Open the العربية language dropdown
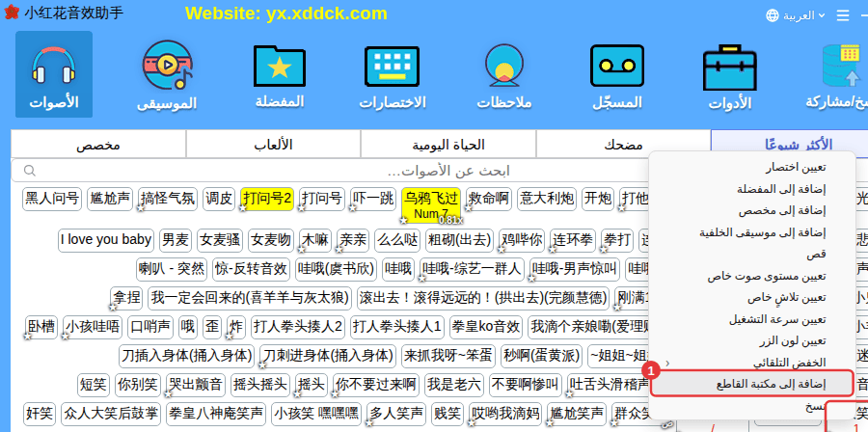Screen dimensions: 868x432 click(803, 15)
